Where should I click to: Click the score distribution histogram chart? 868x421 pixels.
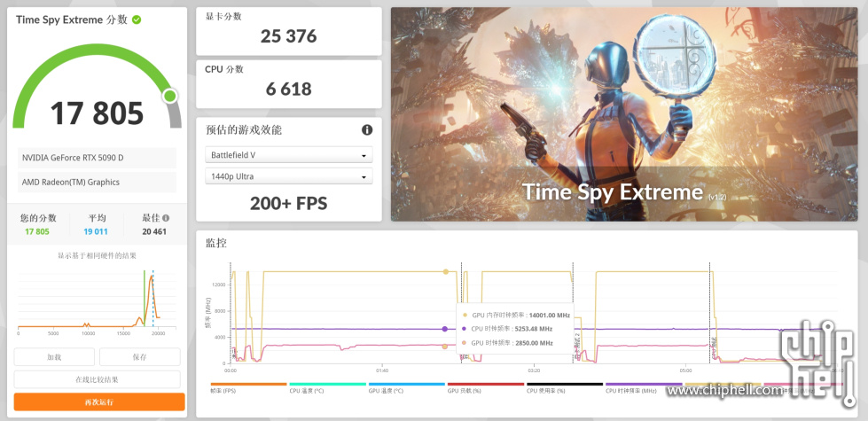point(97,301)
